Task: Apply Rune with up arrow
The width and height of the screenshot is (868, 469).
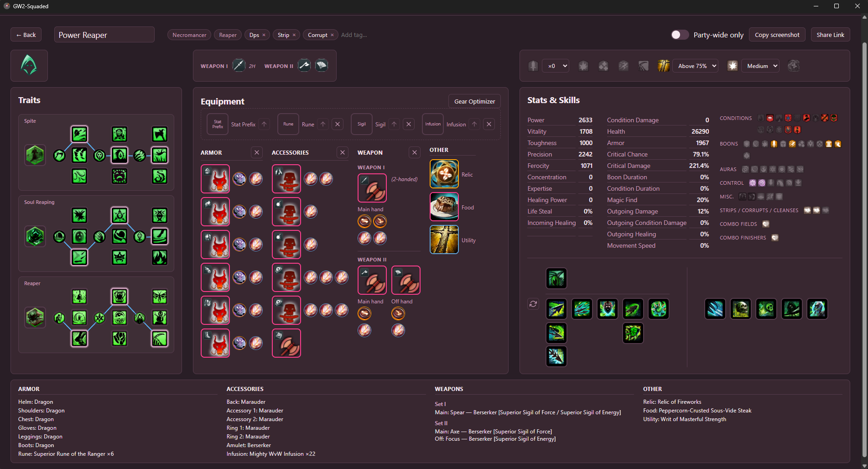Action: point(323,124)
